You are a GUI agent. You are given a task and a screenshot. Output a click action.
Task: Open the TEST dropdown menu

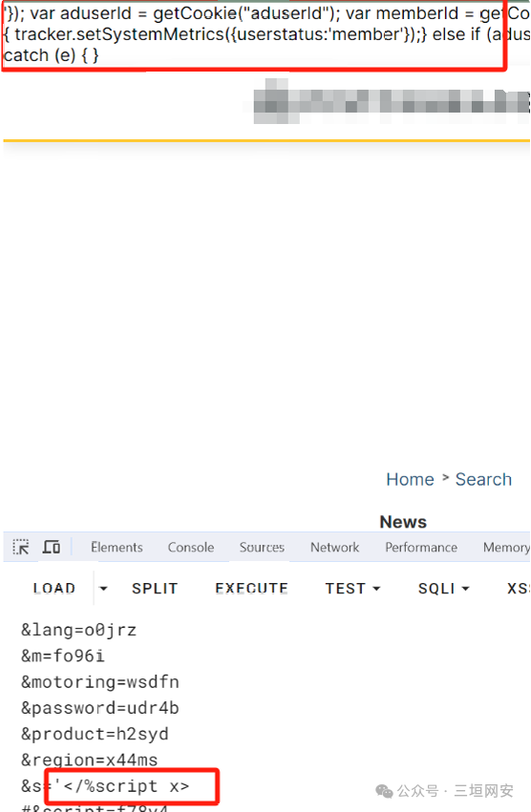[x=352, y=589]
